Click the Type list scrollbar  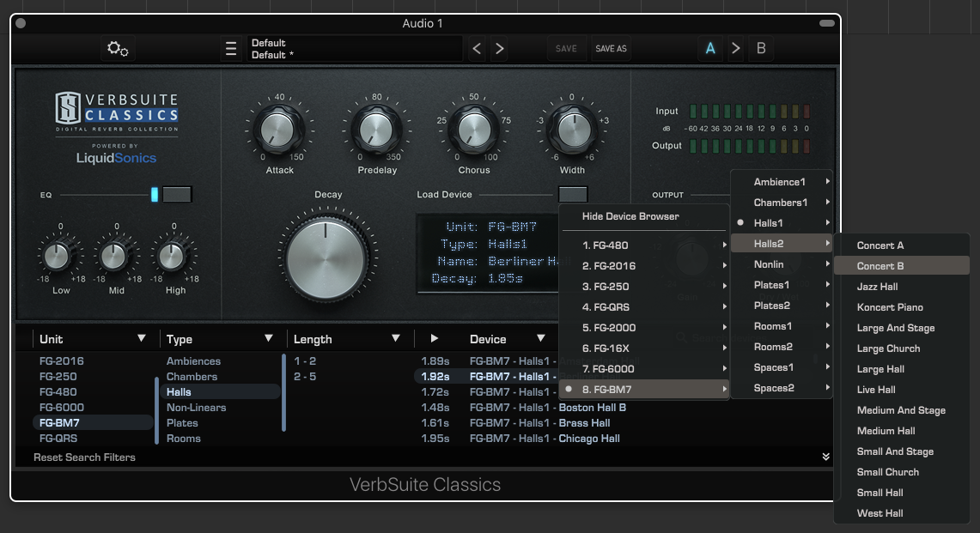[x=283, y=392]
